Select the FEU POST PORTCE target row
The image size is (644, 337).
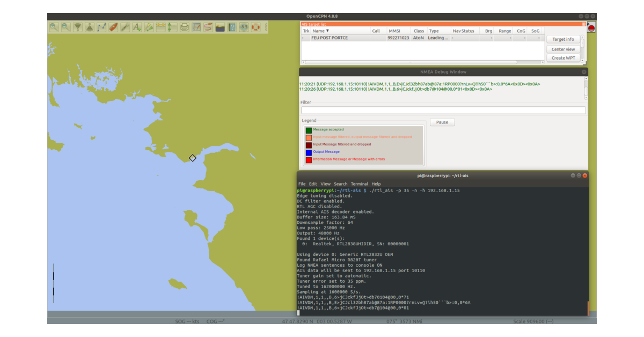(x=422, y=38)
